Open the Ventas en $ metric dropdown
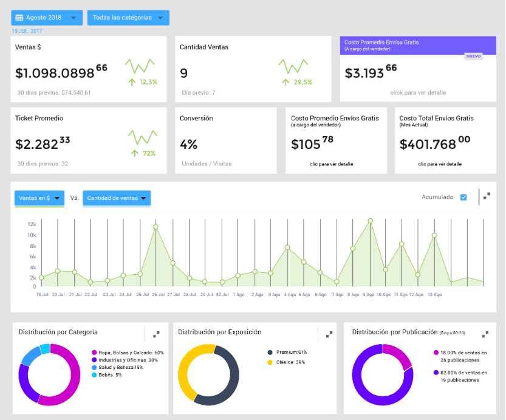Screen dimensions: 506x420 click(39, 198)
